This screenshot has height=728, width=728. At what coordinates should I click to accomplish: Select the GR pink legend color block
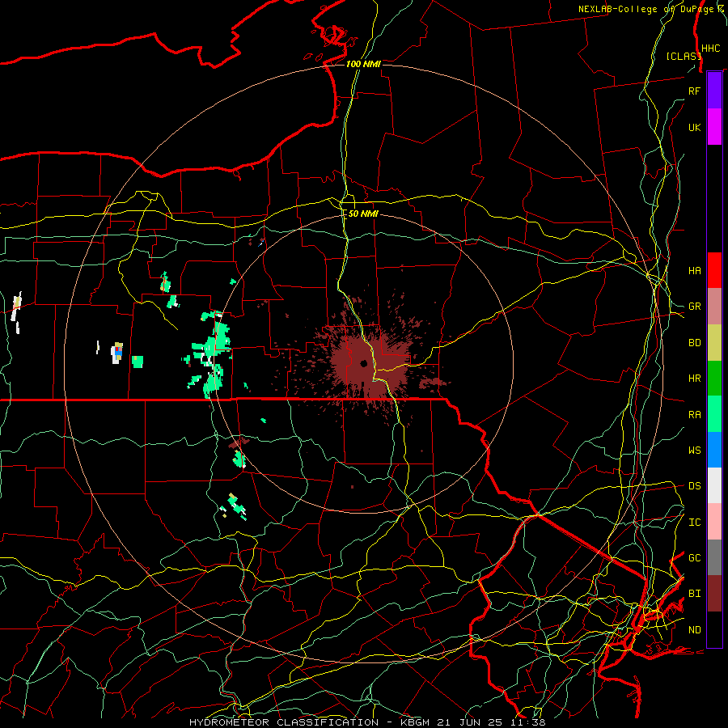[714, 307]
